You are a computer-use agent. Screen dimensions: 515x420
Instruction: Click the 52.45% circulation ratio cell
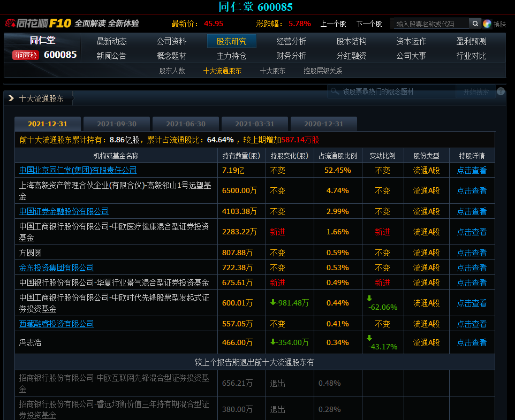point(338,170)
